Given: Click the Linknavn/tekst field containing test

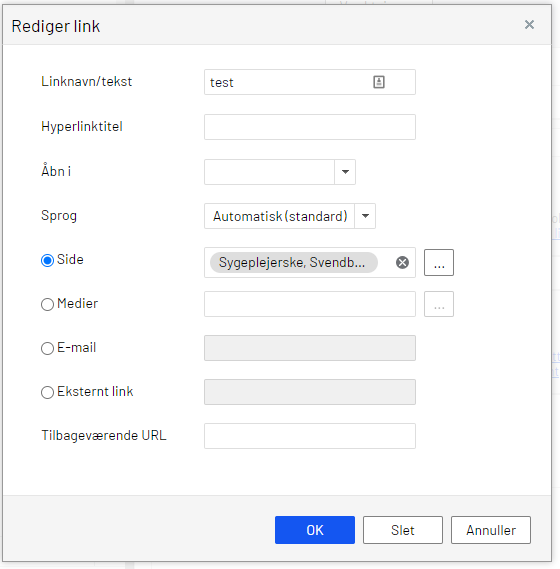Looking at the screenshot, I should pos(310,82).
